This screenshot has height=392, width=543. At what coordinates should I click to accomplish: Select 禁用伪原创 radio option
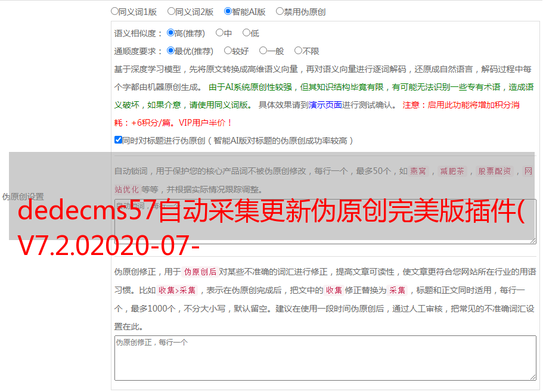pos(280,11)
